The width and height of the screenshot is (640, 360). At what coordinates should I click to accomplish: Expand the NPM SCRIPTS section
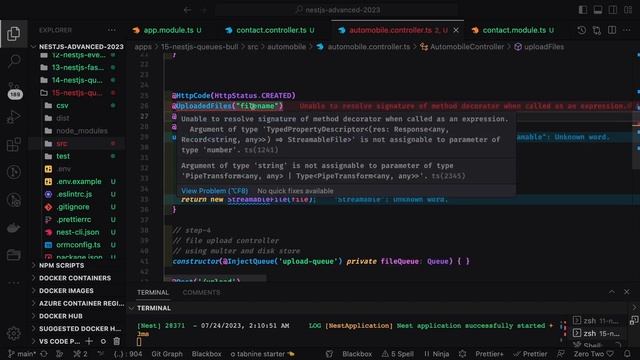78,265
